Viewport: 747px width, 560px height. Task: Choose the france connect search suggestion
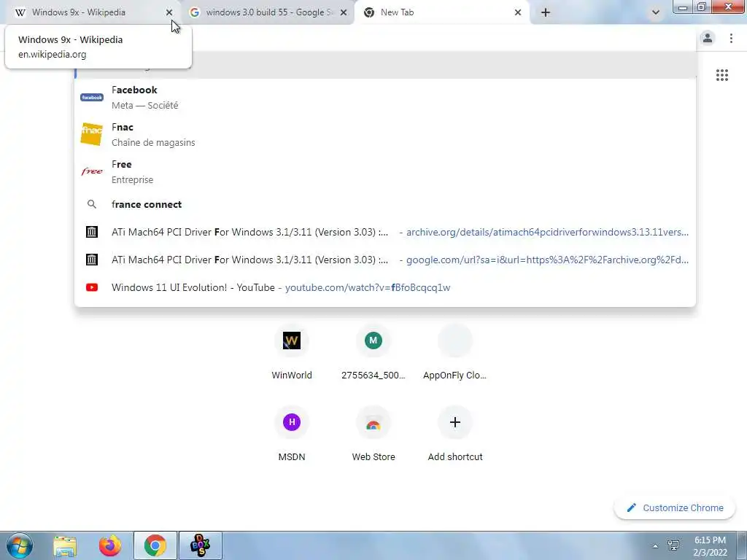pos(385,204)
